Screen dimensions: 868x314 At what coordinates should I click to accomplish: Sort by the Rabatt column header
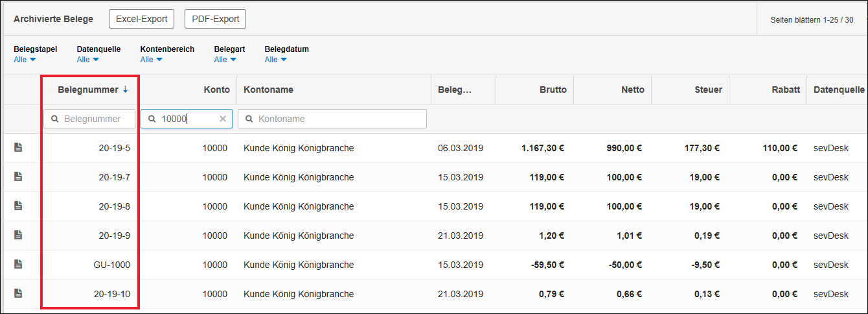[785, 90]
